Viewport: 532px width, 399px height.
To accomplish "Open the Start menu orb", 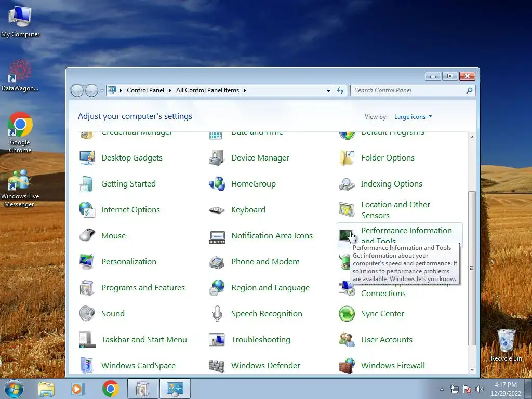I will 14,389.
